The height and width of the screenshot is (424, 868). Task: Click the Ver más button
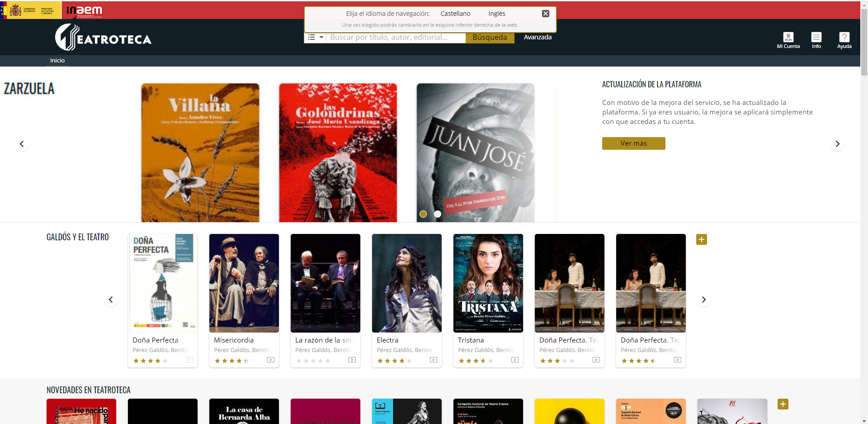pos(633,143)
